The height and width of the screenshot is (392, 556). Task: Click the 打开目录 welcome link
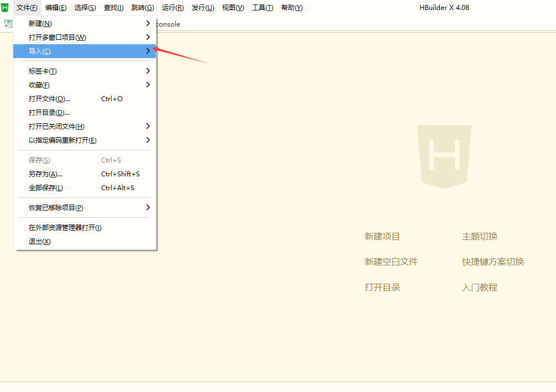[382, 288]
